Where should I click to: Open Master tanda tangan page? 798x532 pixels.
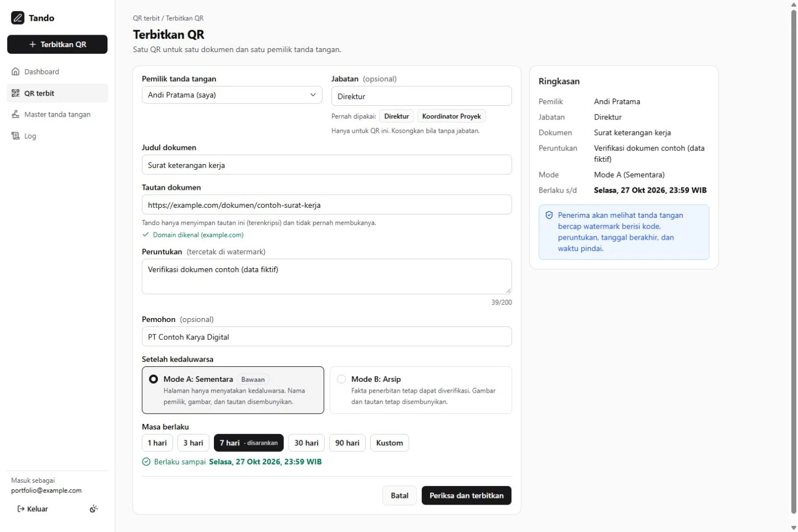57,114
